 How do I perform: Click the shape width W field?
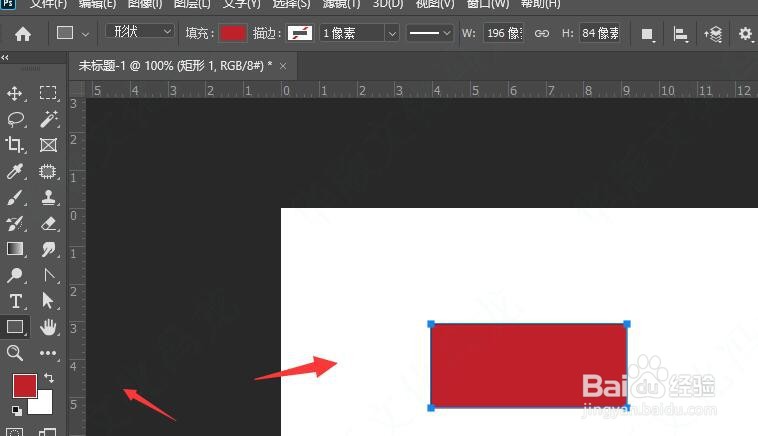pyautogui.click(x=503, y=33)
